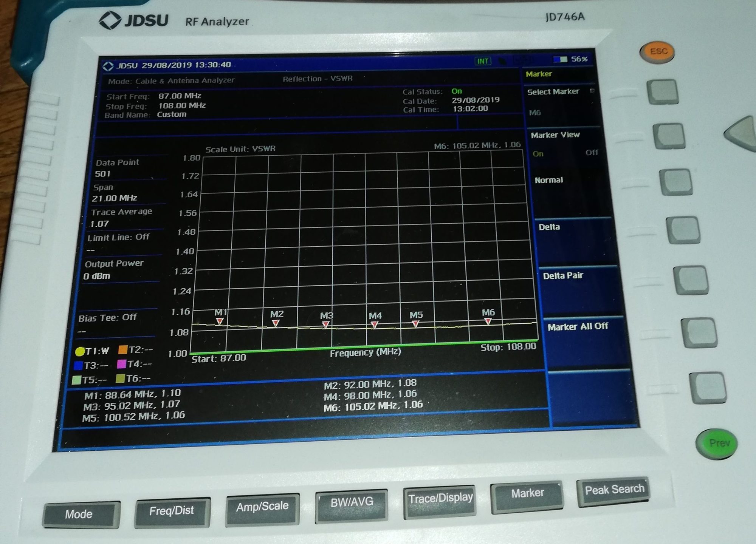This screenshot has height=544, width=756.
Task: Click M3: 95.02 MHz, 1.07 readout
Action: pos(132,406)
